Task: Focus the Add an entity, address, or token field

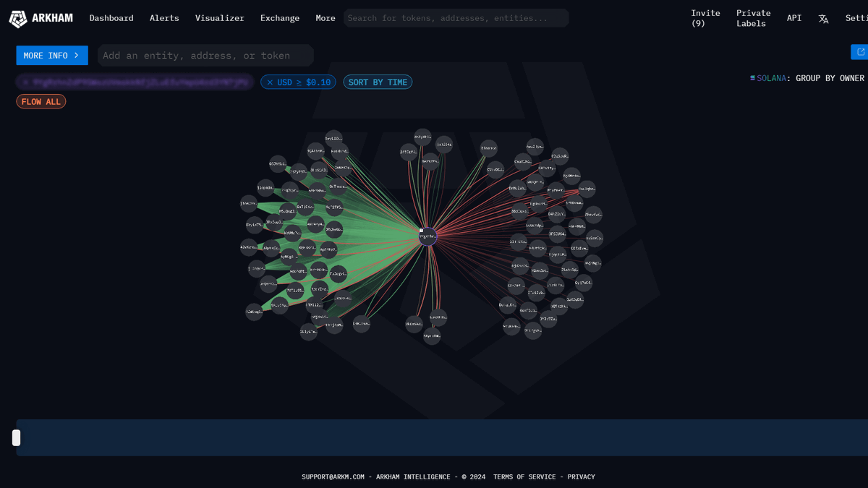Action: 205,56
